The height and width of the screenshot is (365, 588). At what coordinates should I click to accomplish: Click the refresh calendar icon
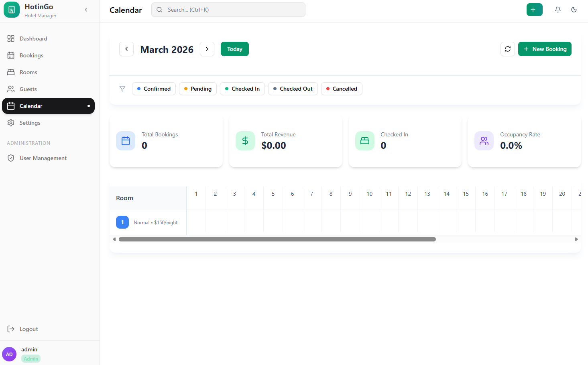coord(507,49)
